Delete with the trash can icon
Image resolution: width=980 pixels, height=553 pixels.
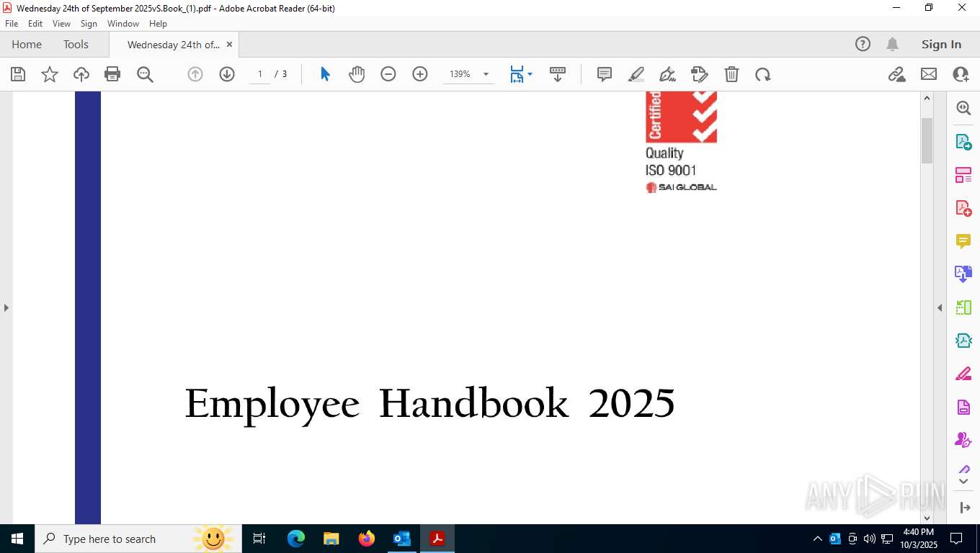pos(731,74)
